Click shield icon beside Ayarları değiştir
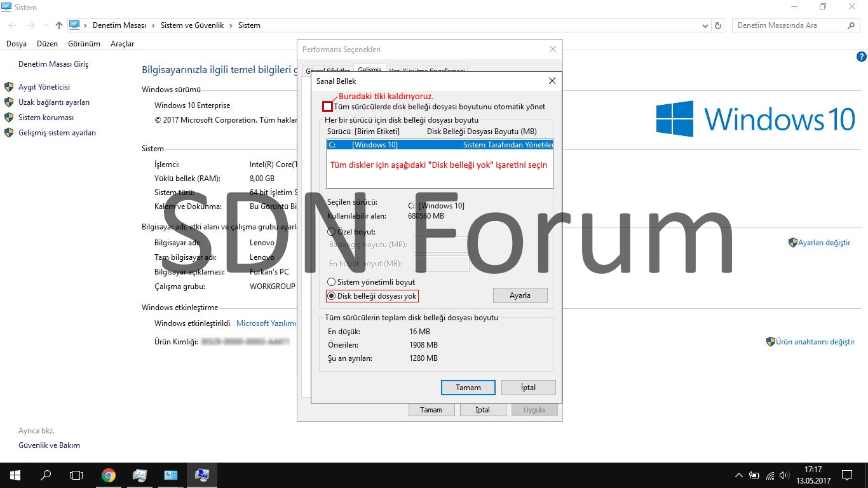Viewport: 868px width, 488px height. [x=792, y=243]
